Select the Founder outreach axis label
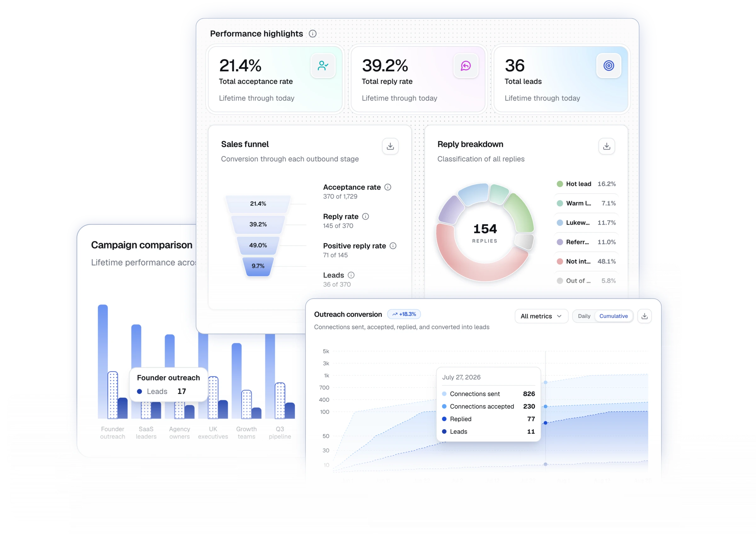The width and height of the screenshot is (756, 535). point(112,433)
